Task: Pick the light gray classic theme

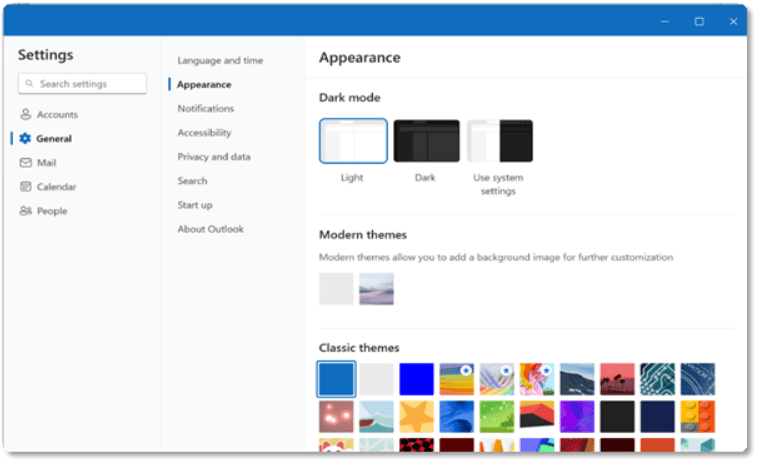Action: (376, 379)
